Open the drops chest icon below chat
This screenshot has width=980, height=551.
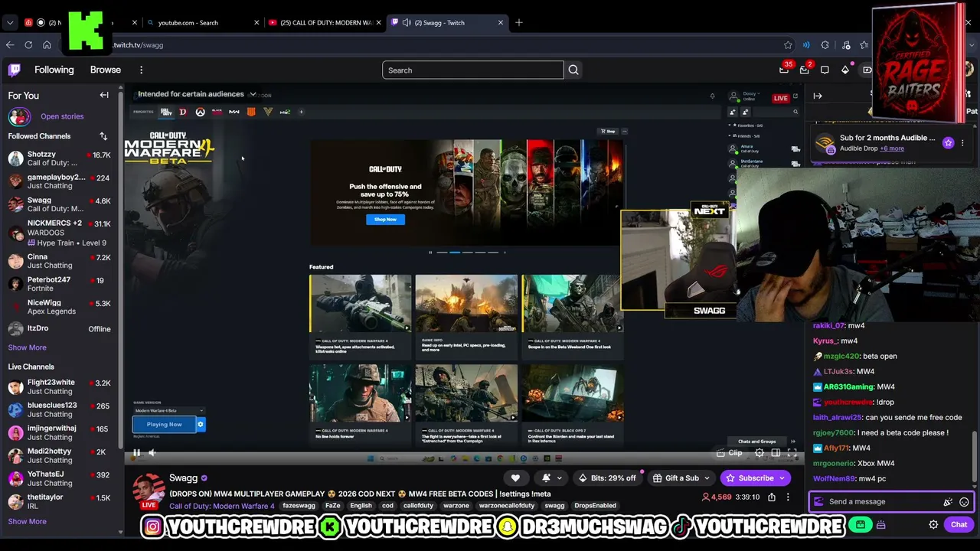(881, 525)
